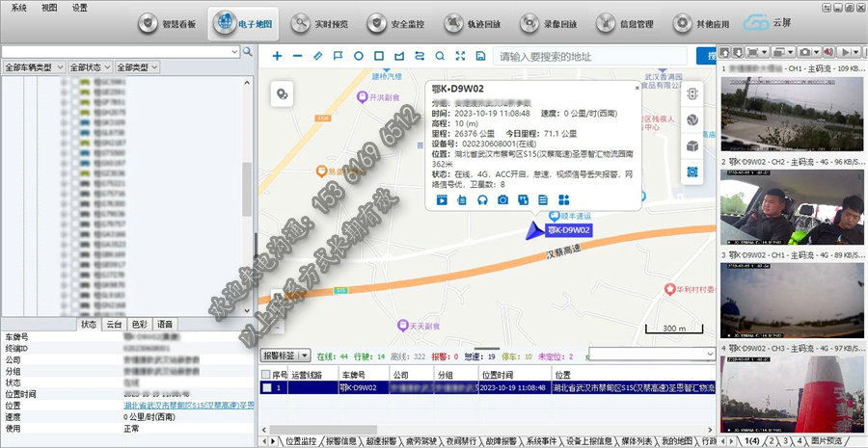This screenshot has height=448, width=868.
Task: Select the ruler distance measuring tool
Action: coord(317,57)
